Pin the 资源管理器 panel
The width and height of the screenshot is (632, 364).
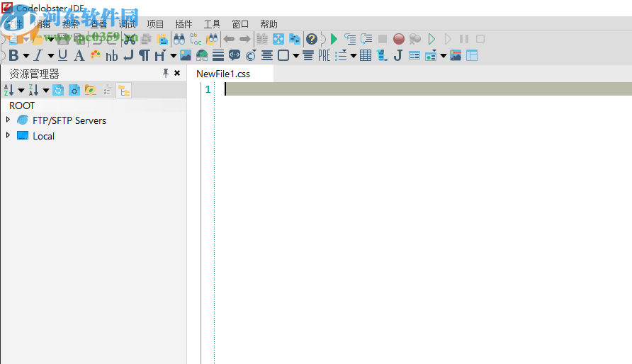(x=165, y=73)
